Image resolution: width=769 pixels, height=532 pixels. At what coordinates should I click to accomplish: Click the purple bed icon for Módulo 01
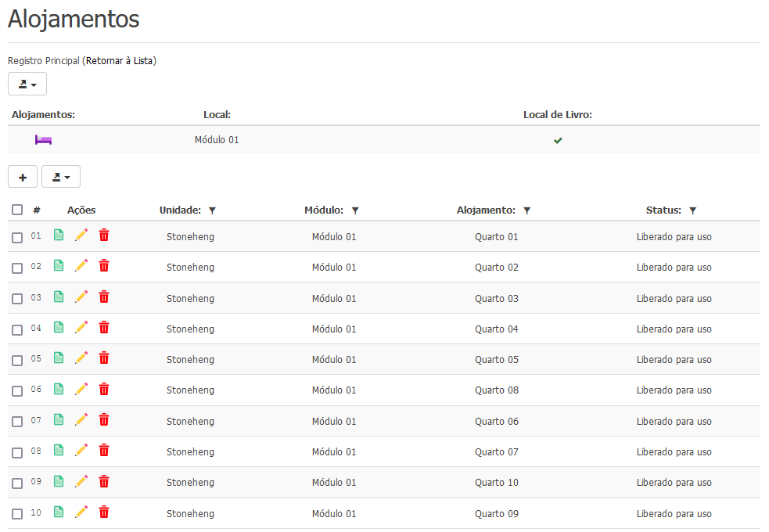[x=43, y=140]
